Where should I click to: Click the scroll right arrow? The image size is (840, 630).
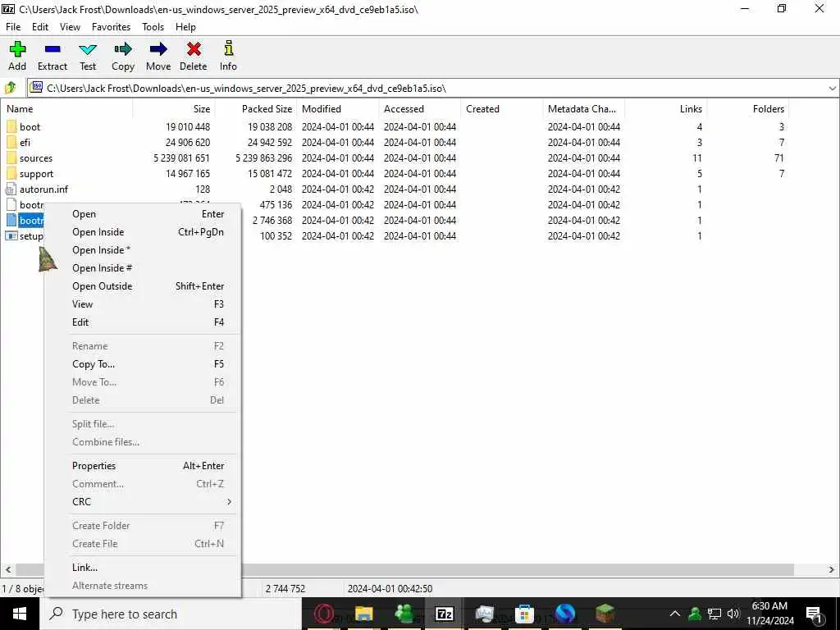point(832,569)
